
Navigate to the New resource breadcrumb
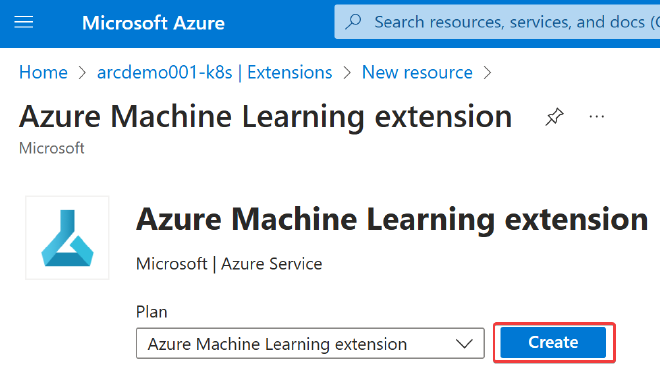click(x=417, y=72)
